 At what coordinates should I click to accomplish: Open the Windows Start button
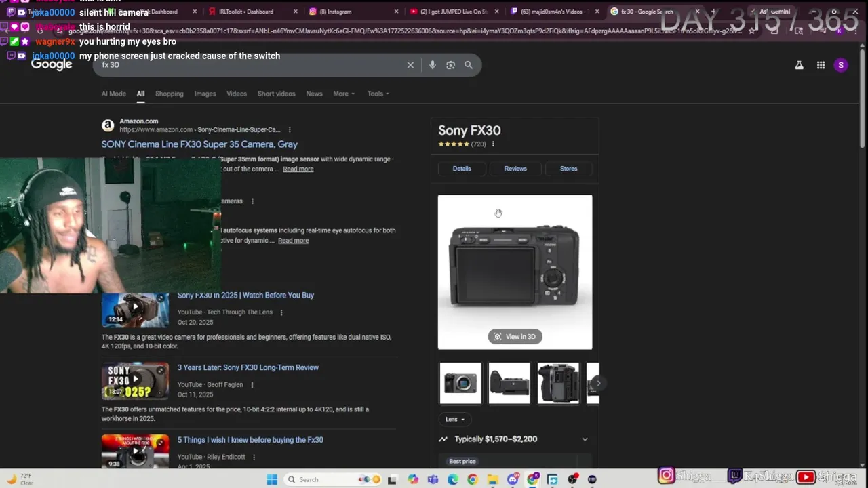pos(272,479)
